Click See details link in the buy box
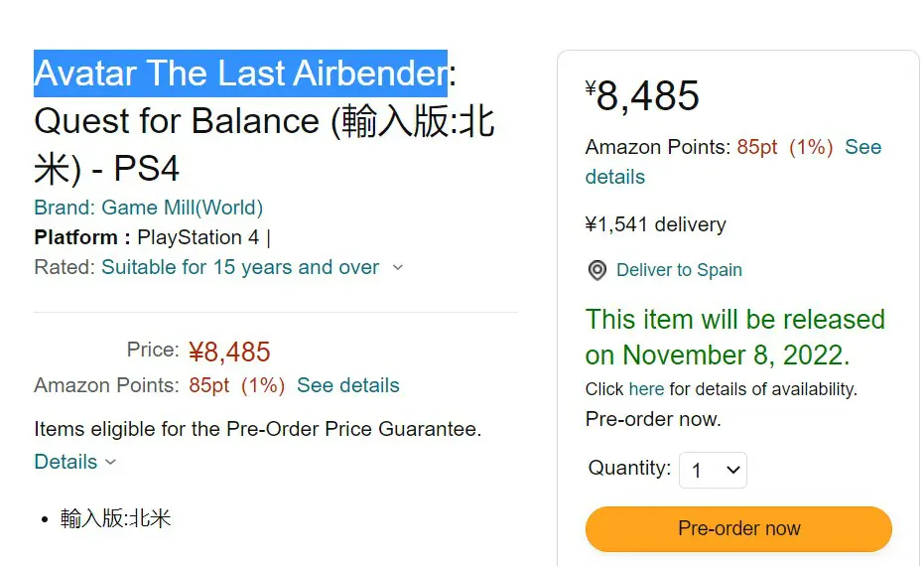 [x=733, y=162]
